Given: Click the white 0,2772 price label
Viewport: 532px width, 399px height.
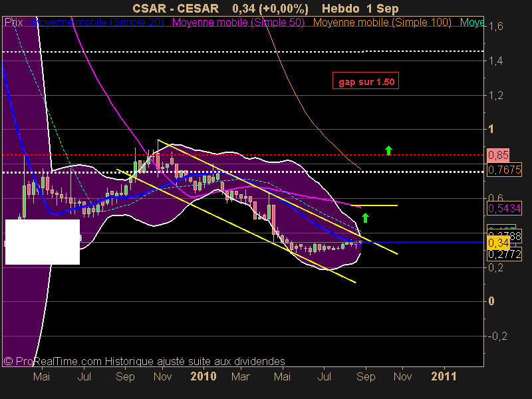Looking at the screenshot, I should 504,255.
